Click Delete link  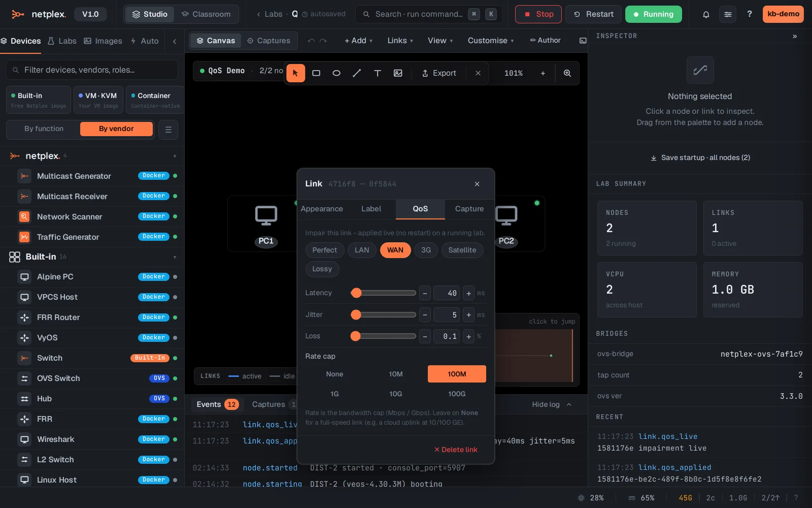pos(456,450)
